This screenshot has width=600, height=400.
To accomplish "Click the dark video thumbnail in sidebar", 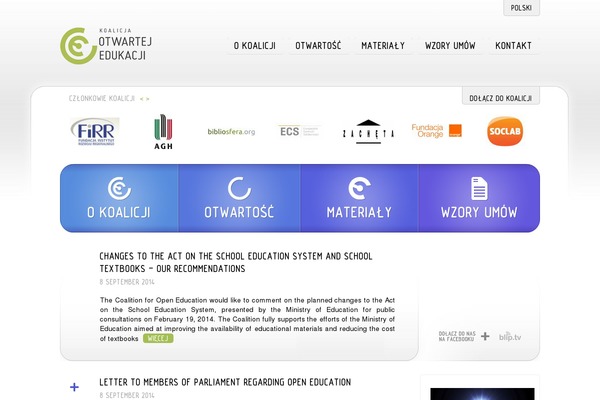I will [482, 393].
